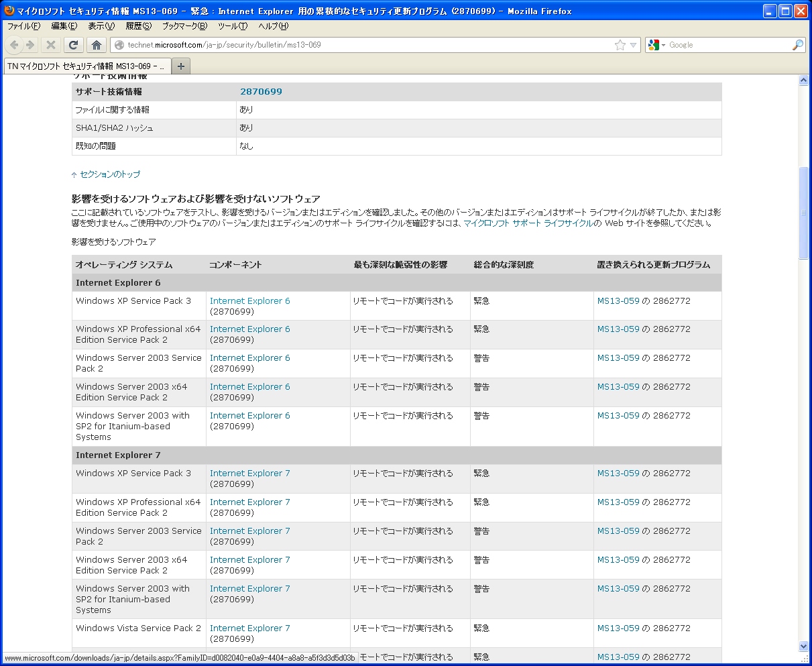Click in the Google search input field
The height and width of the screenshot is (666, 812).
(x=728, y=45)
